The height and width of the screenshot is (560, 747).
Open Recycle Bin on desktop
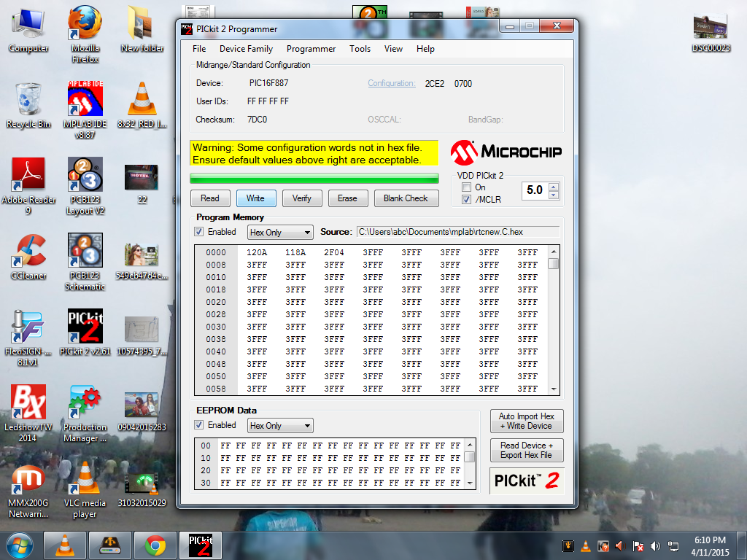click(x=28, y=106)
